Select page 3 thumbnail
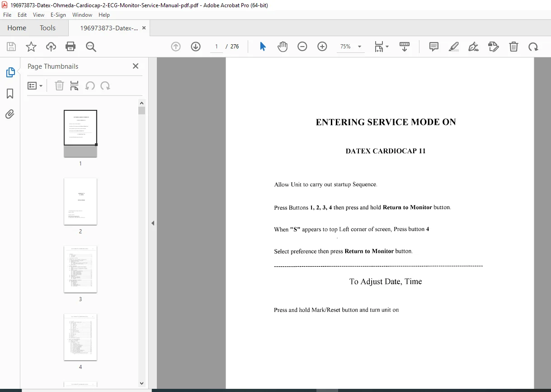The height and width of the screenshot is (392, 551). click(x=80, y=269)
